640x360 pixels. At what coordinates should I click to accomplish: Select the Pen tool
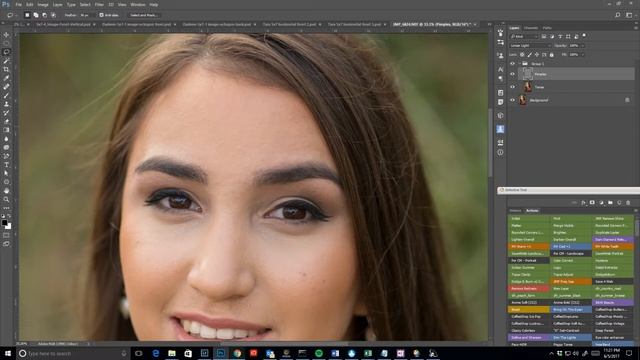click(x=6, y=156)
